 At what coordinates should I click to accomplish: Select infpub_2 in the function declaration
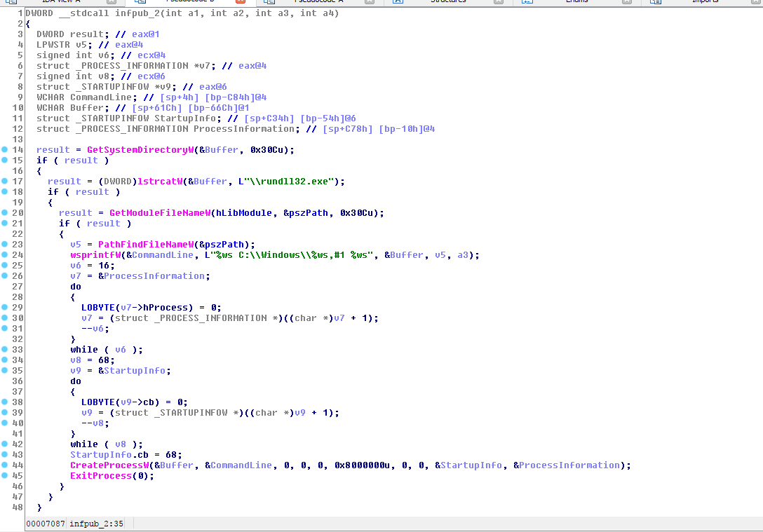pyautogui.click(x=137, y=13)
